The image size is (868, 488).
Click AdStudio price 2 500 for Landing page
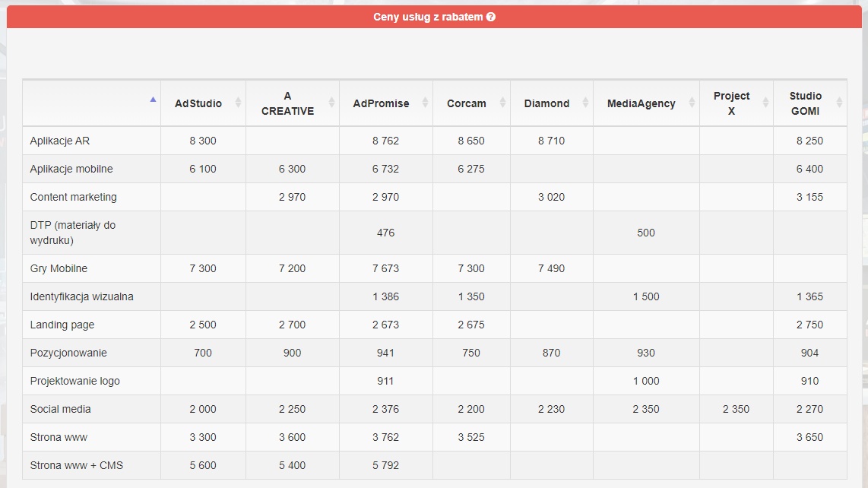tap(203, 325)
